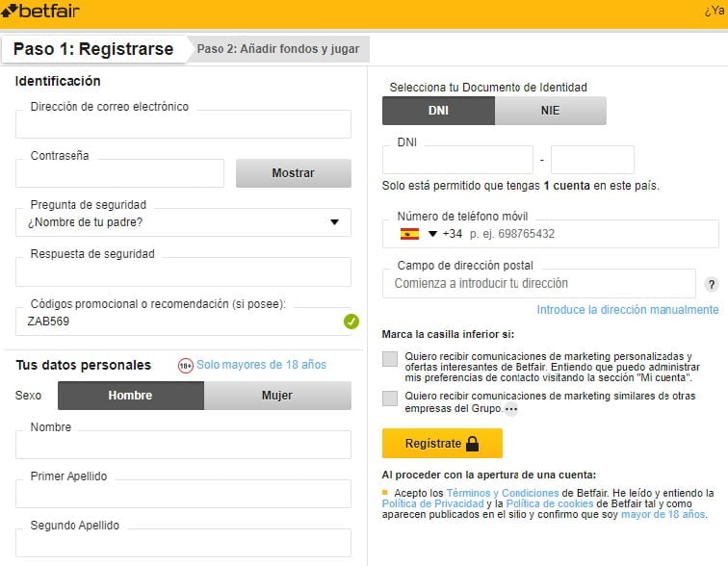Click the Spain flag icon
This screenshot has height=566, width=728.
[x=409, y=234]
